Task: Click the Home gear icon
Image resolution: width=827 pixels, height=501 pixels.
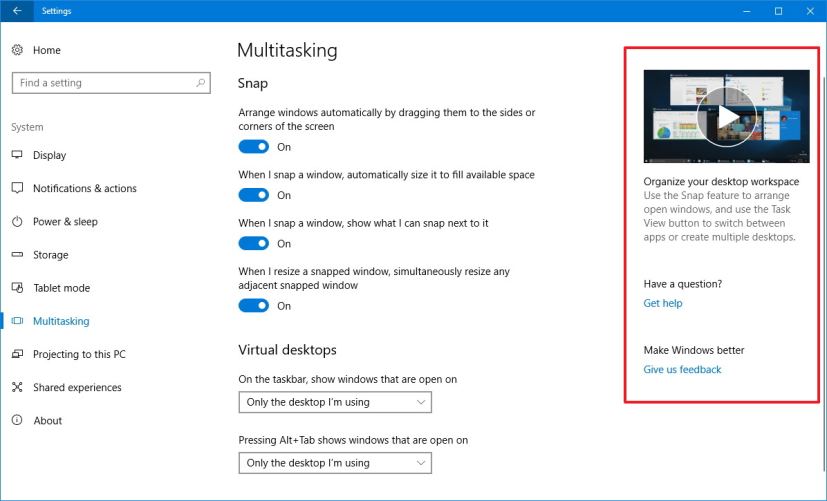Action: pyautogui.click(x=17, y=50)
